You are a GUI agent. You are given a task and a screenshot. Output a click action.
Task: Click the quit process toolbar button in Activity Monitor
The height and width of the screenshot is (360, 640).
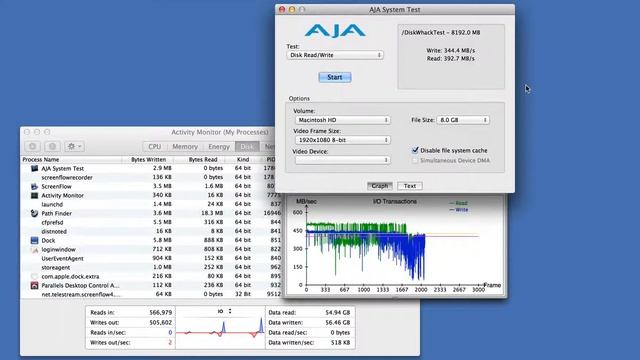[x=33, y=146]
